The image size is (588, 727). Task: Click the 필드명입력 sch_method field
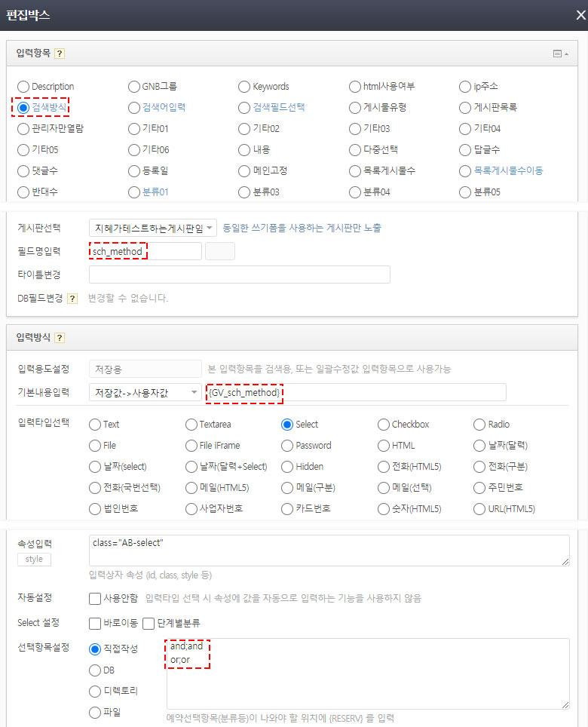(145, 251)
